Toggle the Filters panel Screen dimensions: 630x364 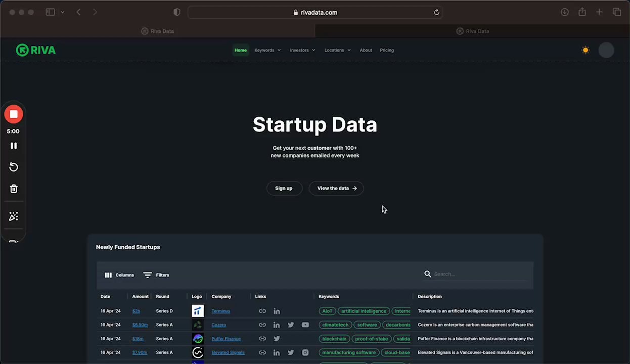(x=156, y=275)
